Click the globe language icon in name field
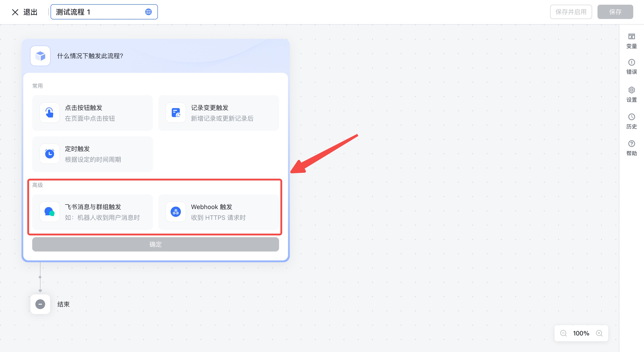This screenshot has height=352, width=644. (x=148, y=12)
